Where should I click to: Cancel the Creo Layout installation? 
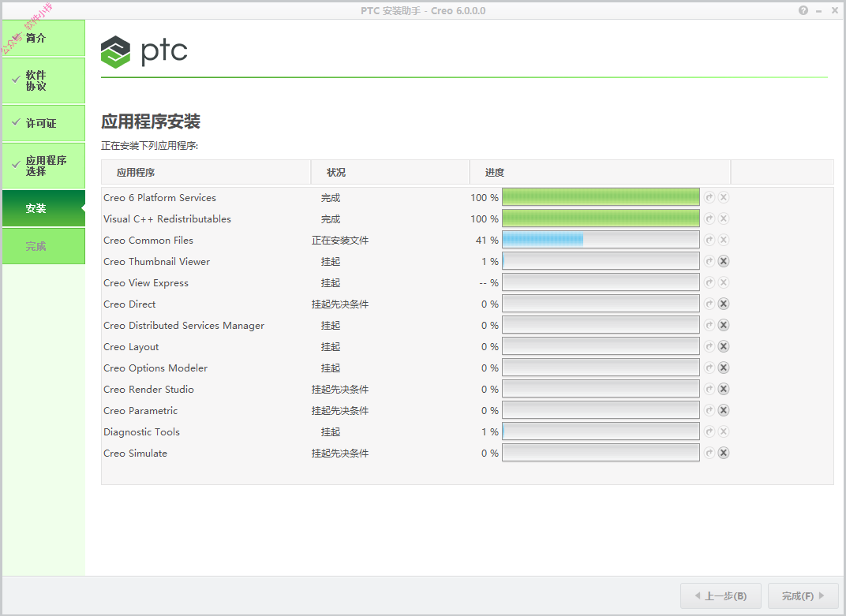(724, 346)
